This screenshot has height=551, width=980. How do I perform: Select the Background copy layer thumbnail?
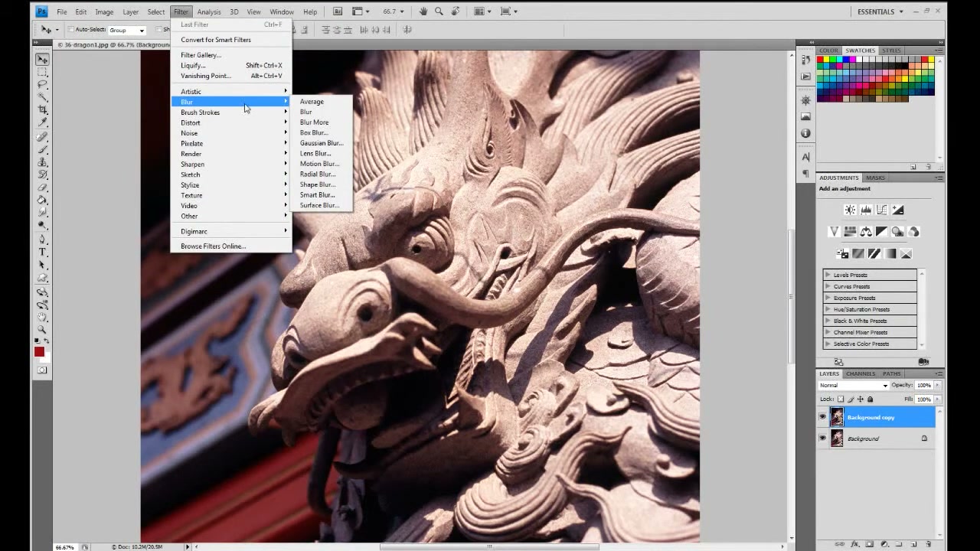click(x=837, y=417)
